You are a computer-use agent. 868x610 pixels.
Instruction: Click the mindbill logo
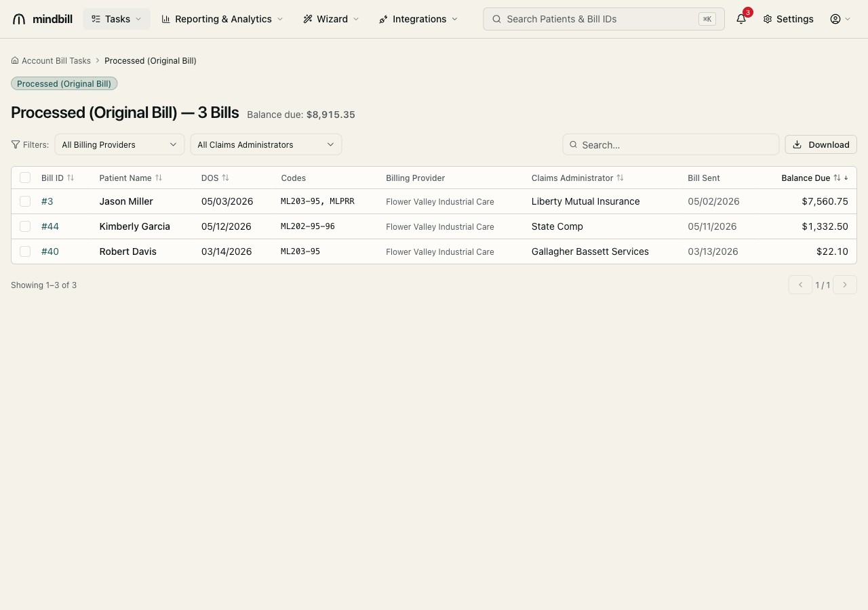pos(42,19)
